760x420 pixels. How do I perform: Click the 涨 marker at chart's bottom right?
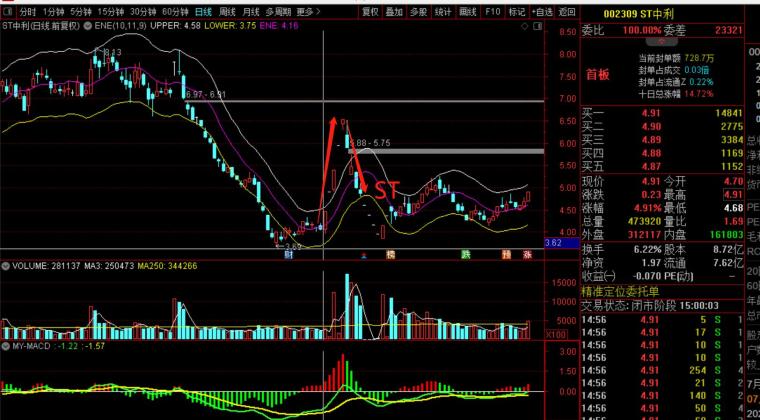tap(527, 255)
